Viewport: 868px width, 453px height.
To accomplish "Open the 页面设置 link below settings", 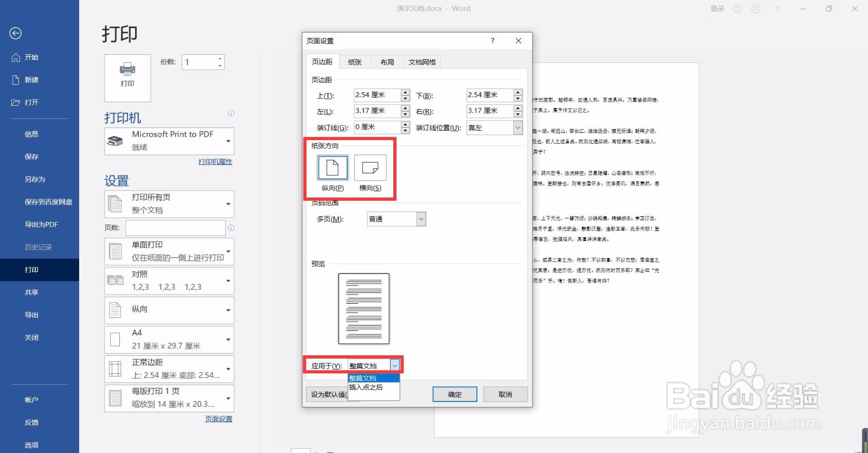I will (x=219, y=419).
